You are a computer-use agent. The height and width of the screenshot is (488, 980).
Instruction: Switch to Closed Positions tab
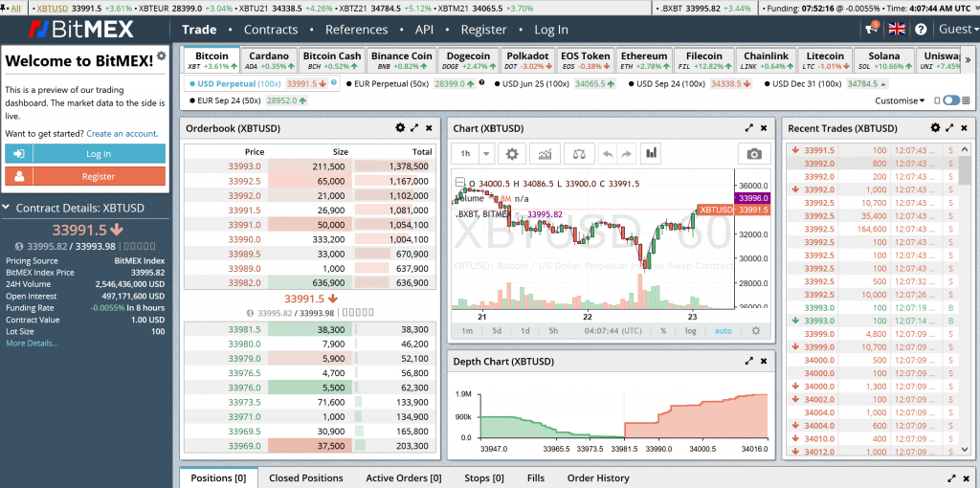[x=306, y=478]
